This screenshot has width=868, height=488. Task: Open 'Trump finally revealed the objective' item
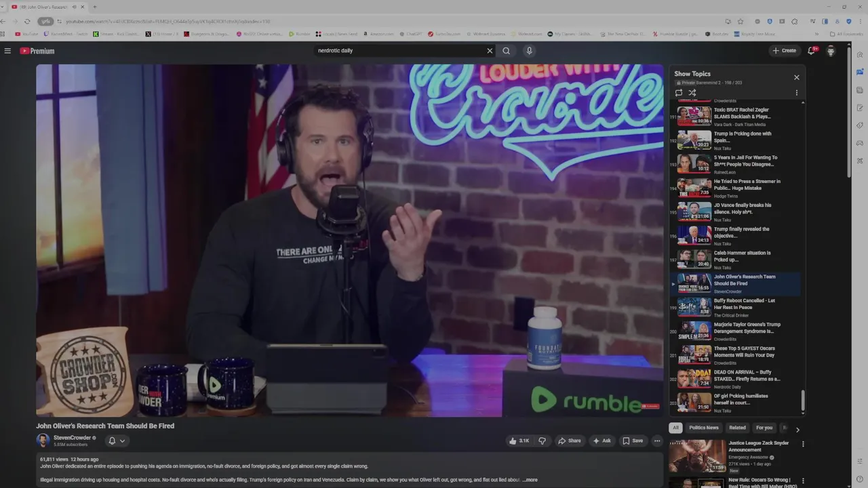click(736, 235)
